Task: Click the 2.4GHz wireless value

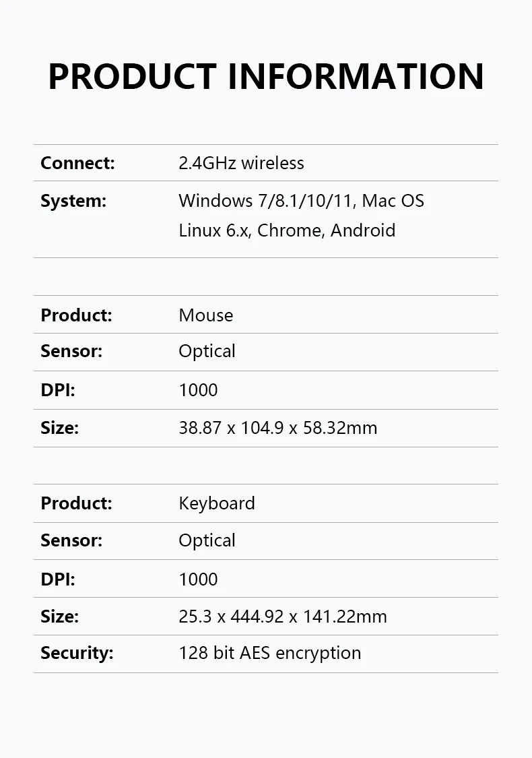Action: pos(241,163)
